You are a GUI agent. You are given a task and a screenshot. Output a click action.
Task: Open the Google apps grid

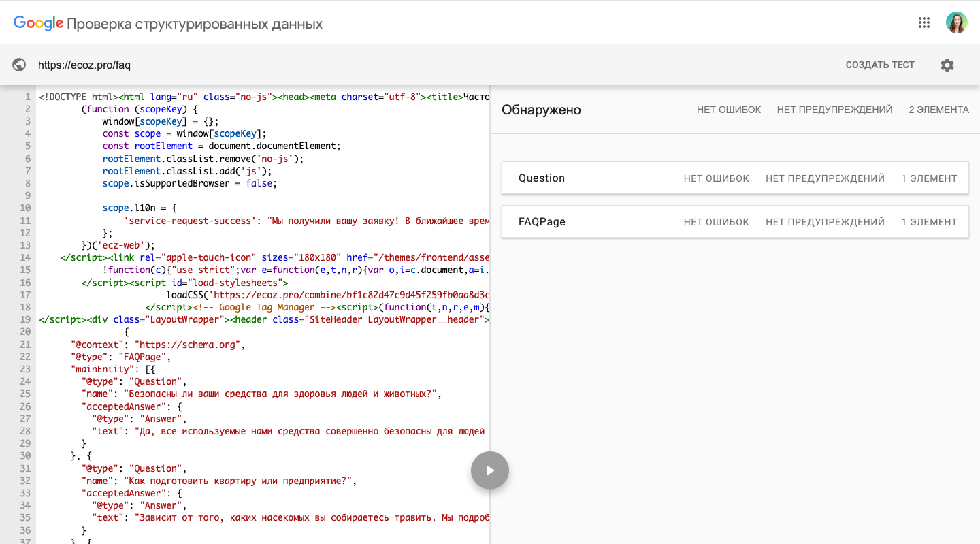(x=924, y=22)
